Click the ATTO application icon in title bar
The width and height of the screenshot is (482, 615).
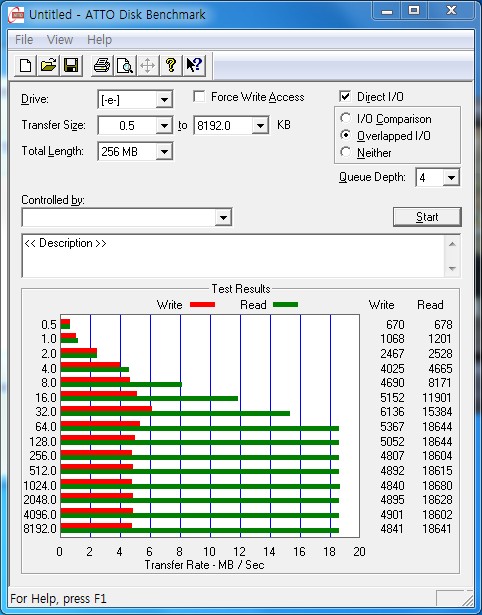tap(16, 15)
